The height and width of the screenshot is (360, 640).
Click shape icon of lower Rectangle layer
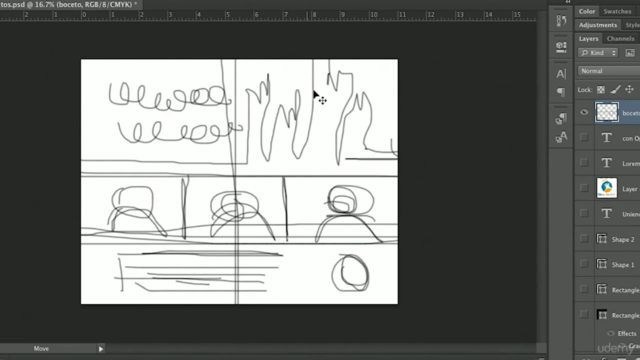pos(602,315)
